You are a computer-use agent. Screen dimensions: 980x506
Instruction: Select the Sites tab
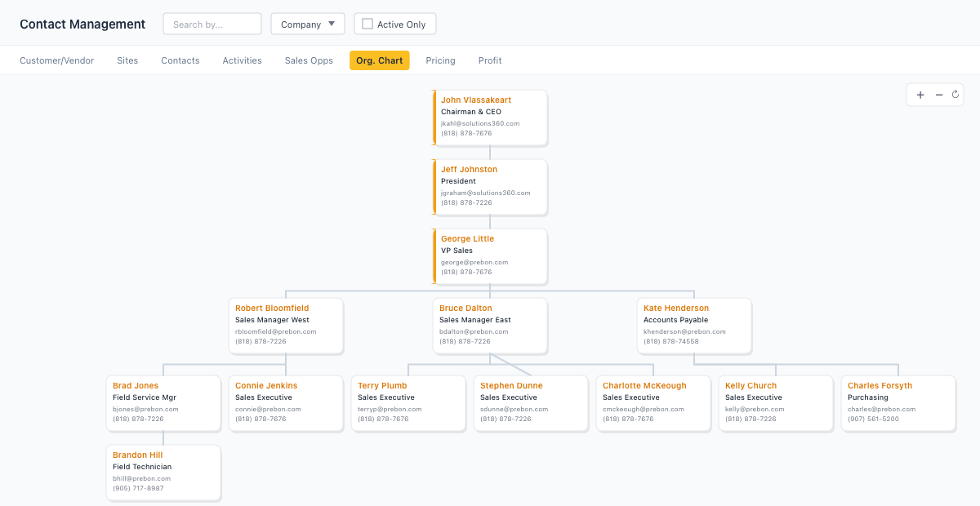127,60
